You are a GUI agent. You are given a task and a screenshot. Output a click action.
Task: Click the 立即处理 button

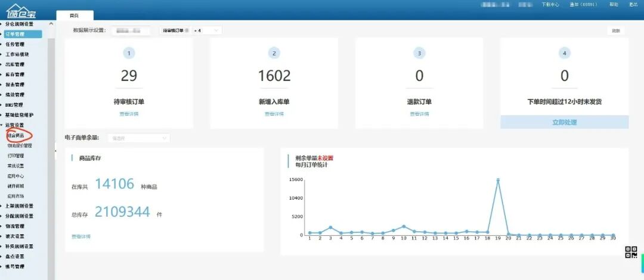[564, 122]
